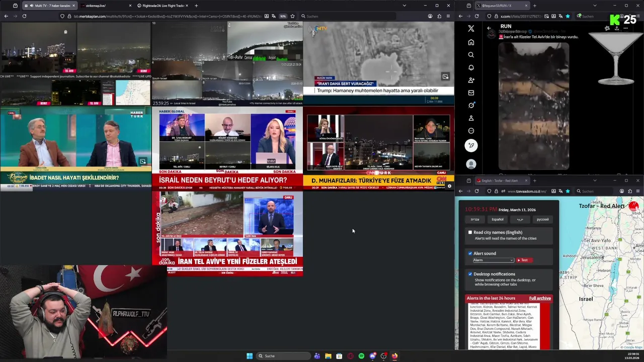
Task: Open Profile icon in X sidebar
Action: point(471,118)
